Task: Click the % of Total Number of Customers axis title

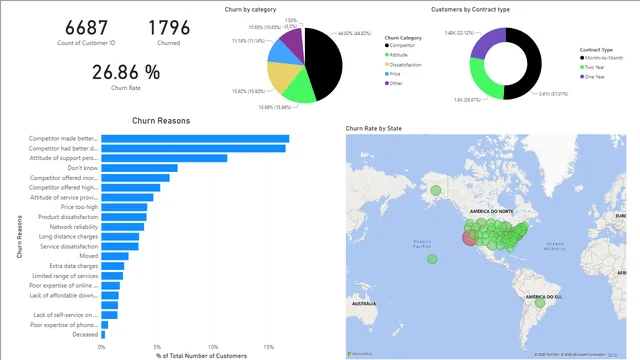Action: (202, 356)
